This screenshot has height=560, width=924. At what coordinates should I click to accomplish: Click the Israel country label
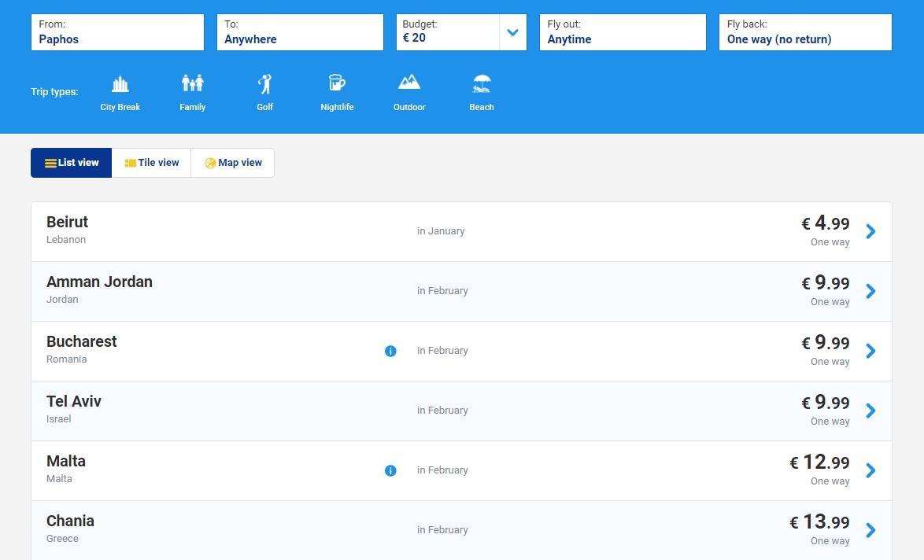[59, 419]
